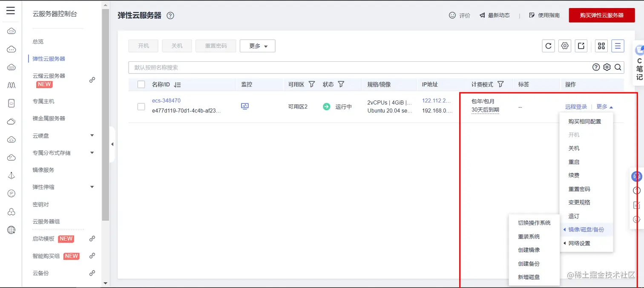Open list settings gear next to refresh
644x288 pixels.
click(x=565, y=46)
